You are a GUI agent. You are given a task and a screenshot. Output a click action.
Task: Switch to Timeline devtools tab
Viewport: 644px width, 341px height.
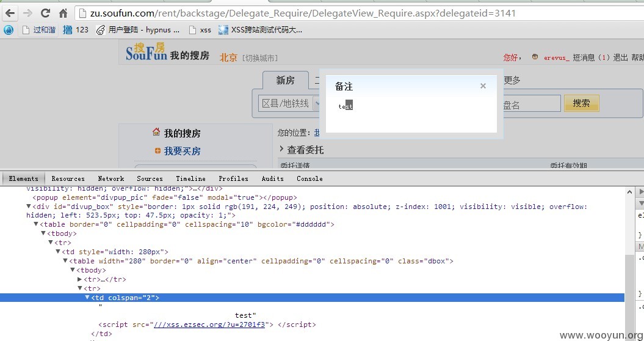[x=191, y=178]
